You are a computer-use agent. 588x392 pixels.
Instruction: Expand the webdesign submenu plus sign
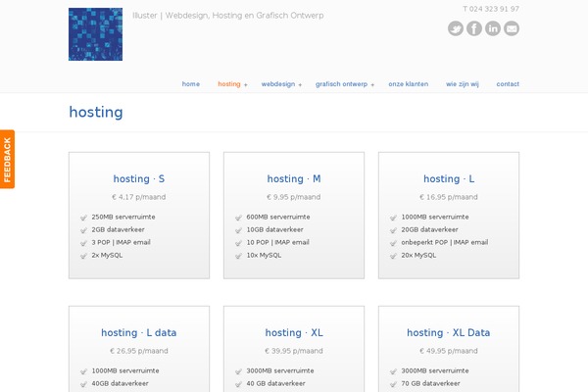300,85
